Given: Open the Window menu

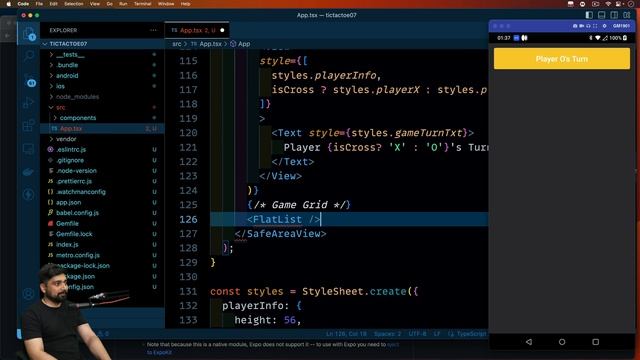Looking at the screenshot, I should pos(166,4).
